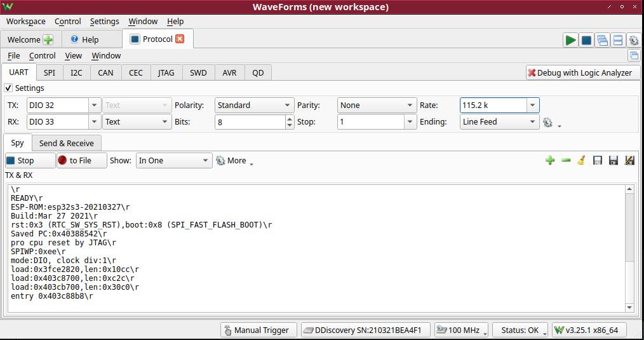Switch to the AVR protocol tab
Screen dimensions: 644x340
pyautogui.click(x=229, y=73)
